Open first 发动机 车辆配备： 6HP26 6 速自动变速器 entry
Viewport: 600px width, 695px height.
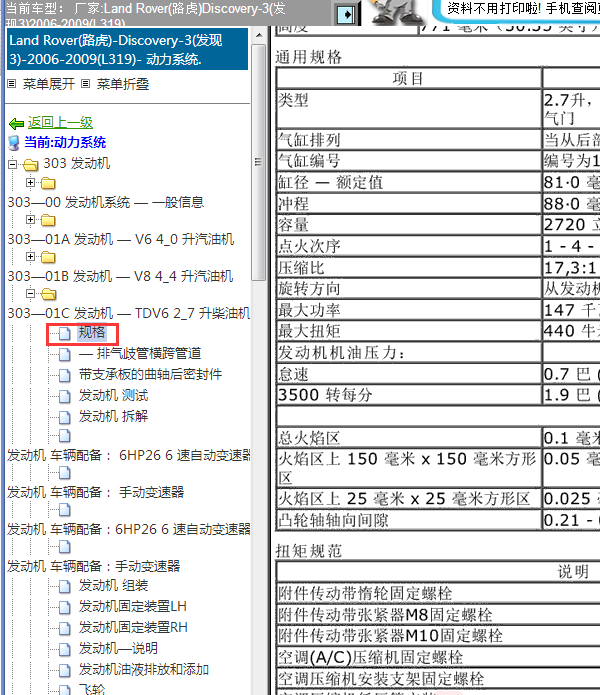(129, 455)
